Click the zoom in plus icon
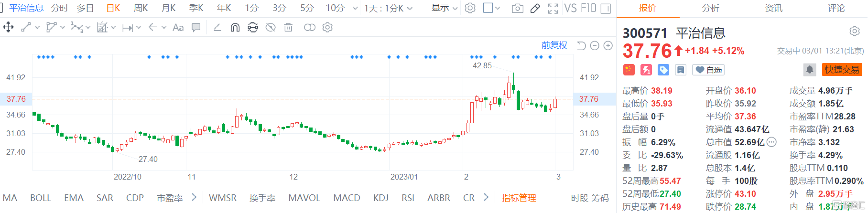The image size is (868, 213). tap(608, 46)
